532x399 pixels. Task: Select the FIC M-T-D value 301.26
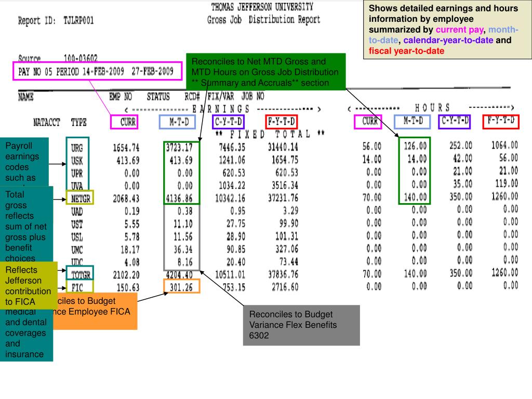181,287
